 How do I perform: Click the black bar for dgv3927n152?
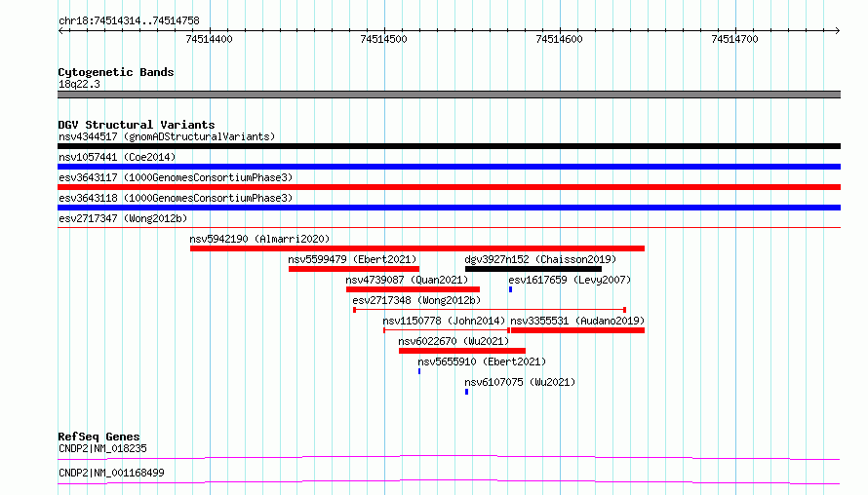tap(533, 269)
